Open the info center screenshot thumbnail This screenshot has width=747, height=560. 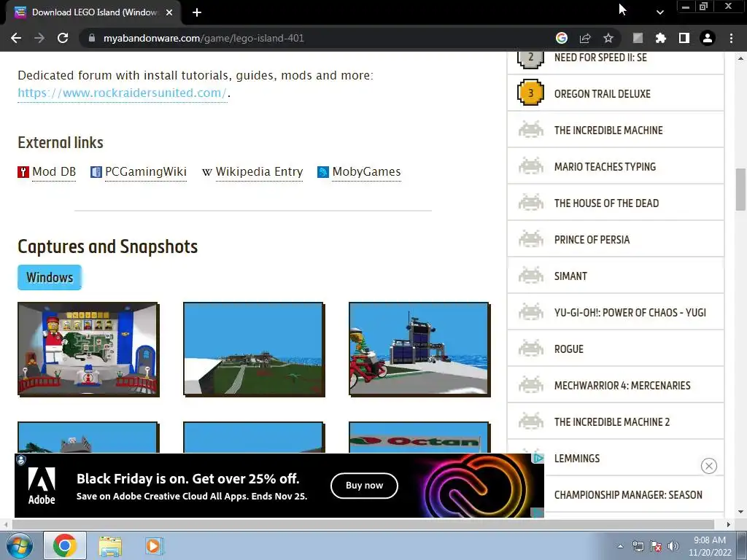point(88,349)
